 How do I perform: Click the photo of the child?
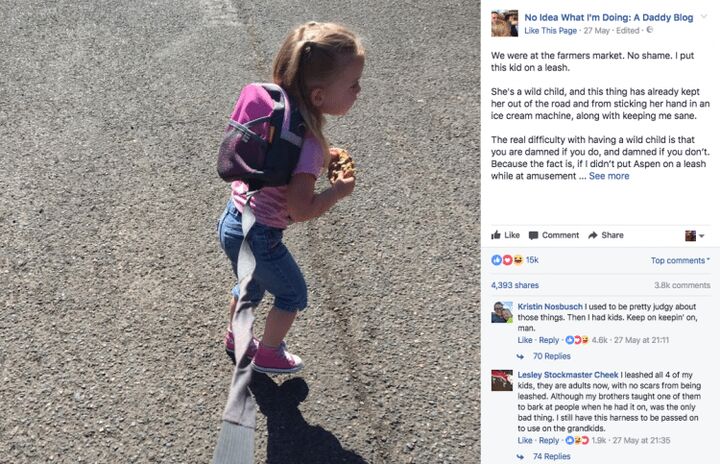(240, 232)
